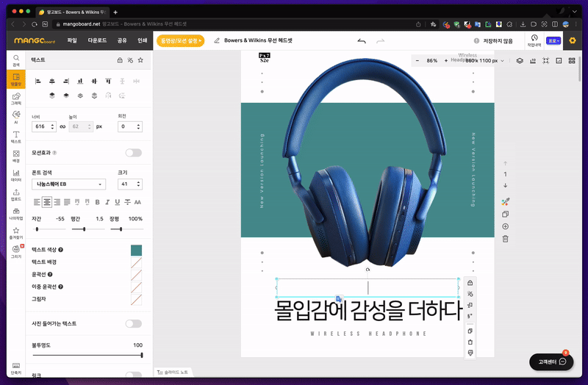This screenshot has width=588, height=385.
Task: Open the AI tools panel
Action: coord(16,118)
